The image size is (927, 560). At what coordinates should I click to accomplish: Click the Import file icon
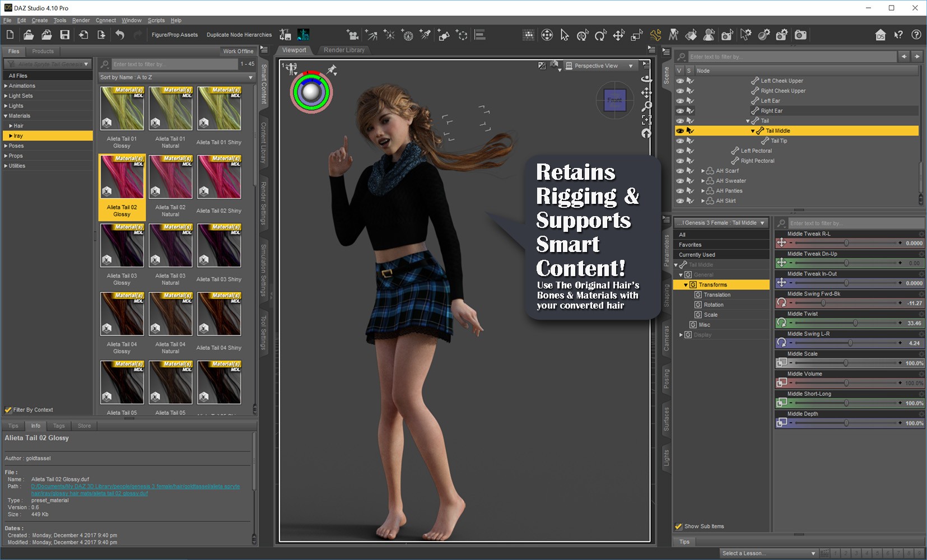click(x=83, y=35)
